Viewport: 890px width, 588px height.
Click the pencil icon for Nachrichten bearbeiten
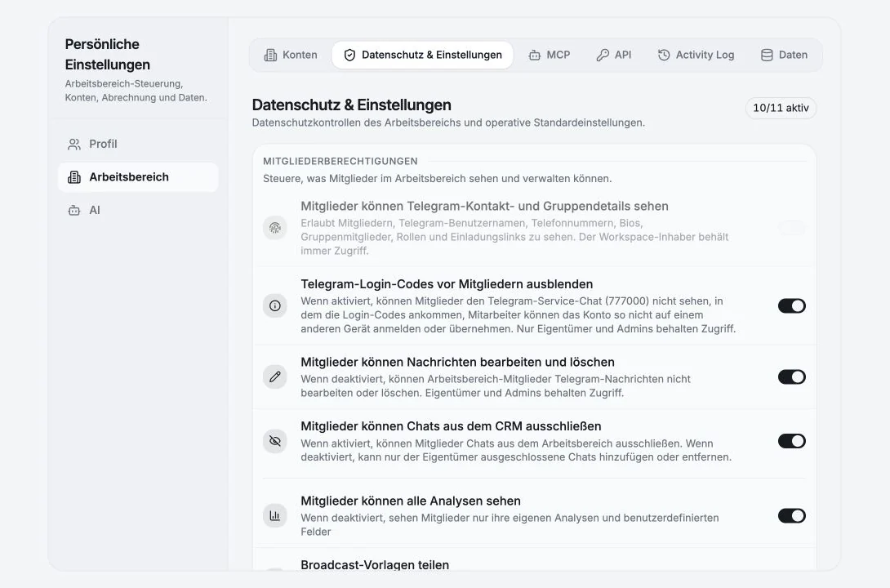pos(274,376)
